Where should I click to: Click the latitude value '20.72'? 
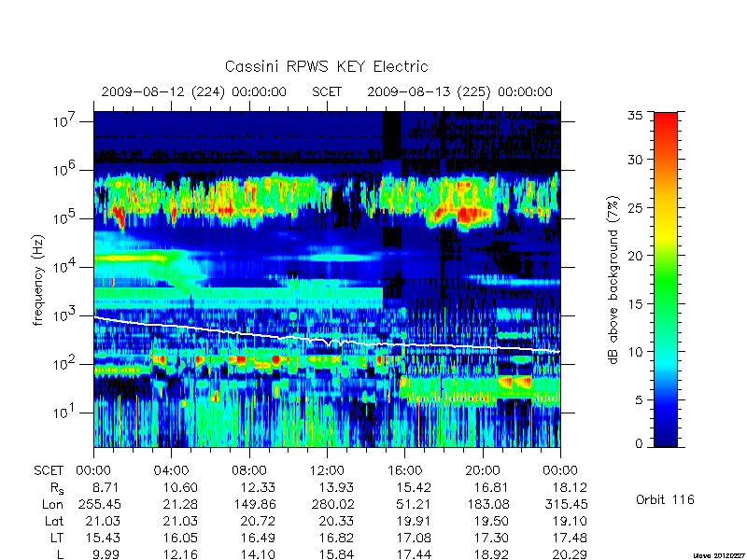(259, 521)
